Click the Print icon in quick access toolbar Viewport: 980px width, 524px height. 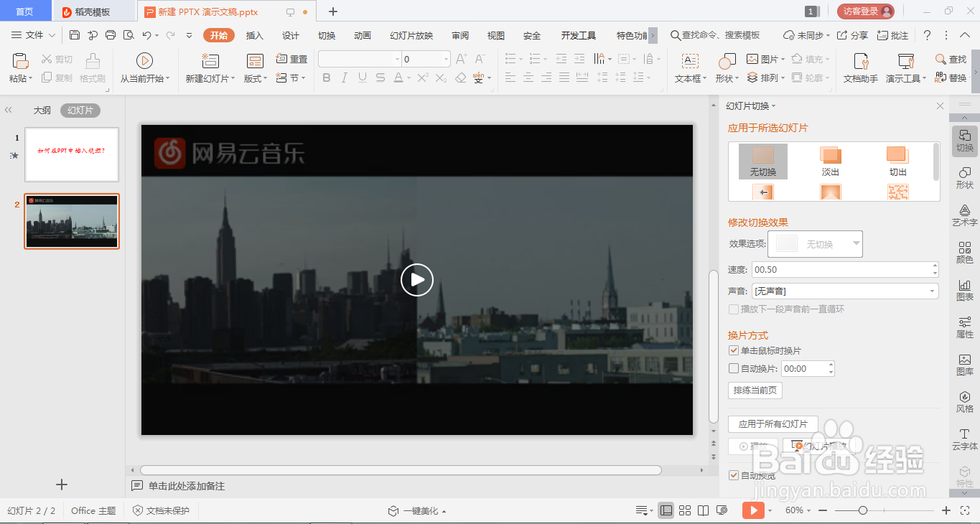[x=110, y=35]
